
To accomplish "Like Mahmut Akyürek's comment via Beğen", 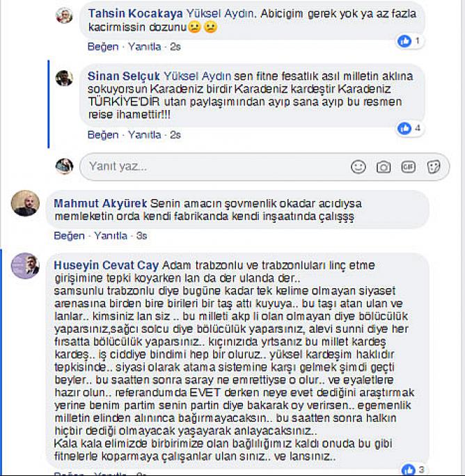I will (69, 236).
